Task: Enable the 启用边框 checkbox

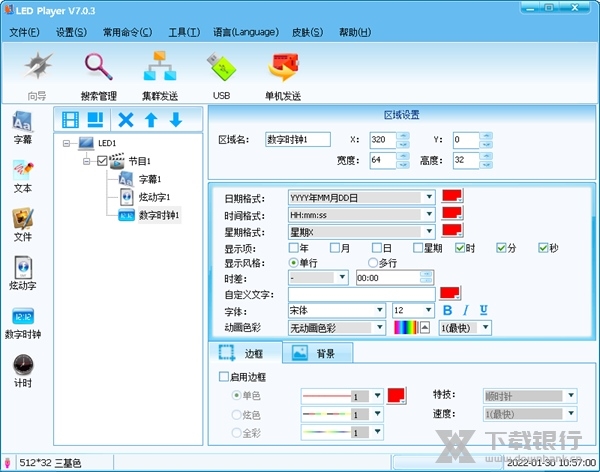Action: click(x=224, y=377)
